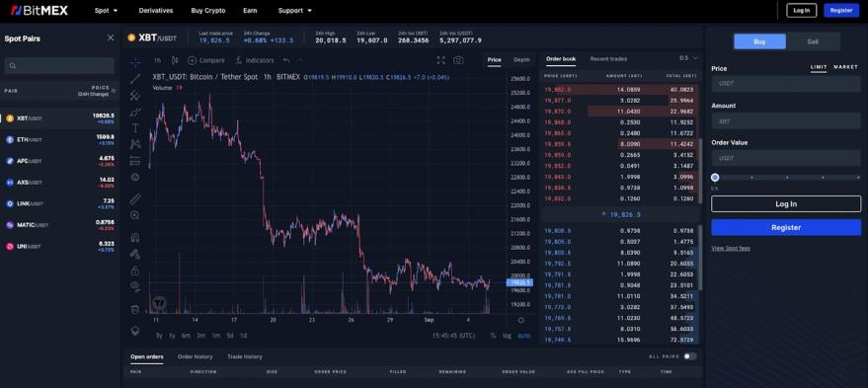Toggle percent scale on chart
This screenshot has width=868, height=388.
pyautogui.click(x=493, y=336)
